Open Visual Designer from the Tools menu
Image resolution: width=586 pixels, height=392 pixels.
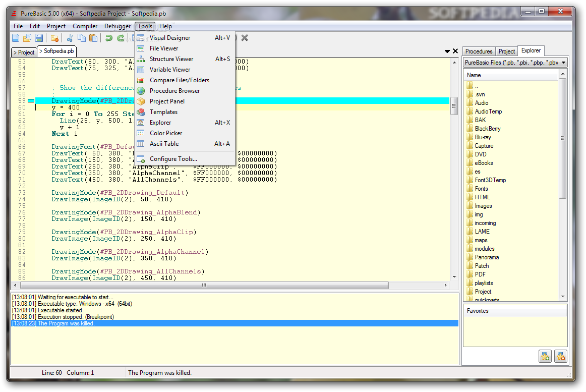click(185, 38)
